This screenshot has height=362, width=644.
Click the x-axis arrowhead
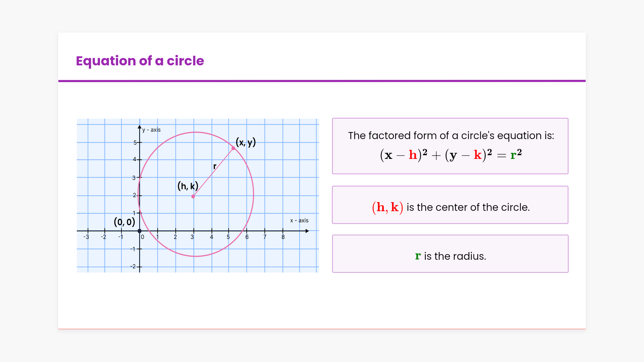coord(307,231)
